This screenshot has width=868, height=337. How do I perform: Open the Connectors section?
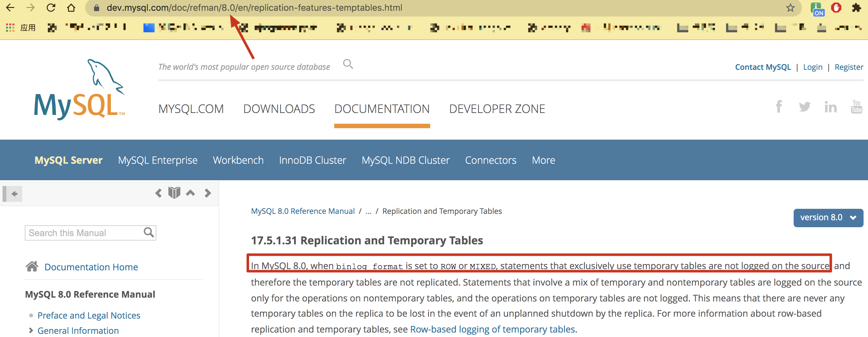coord(490,160)
